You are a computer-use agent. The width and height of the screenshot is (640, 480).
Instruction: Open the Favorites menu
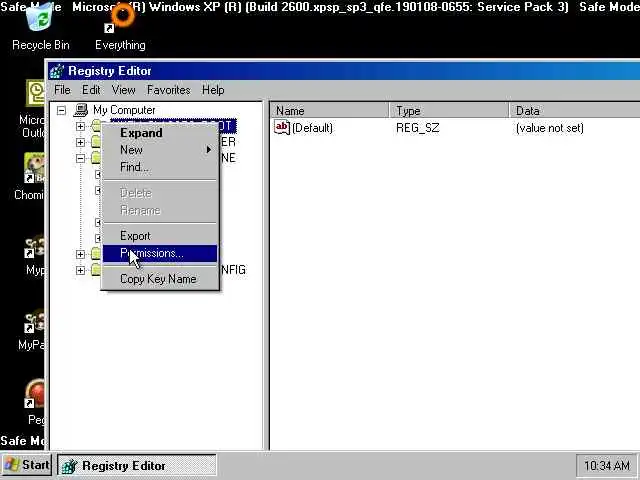point(169,90)
